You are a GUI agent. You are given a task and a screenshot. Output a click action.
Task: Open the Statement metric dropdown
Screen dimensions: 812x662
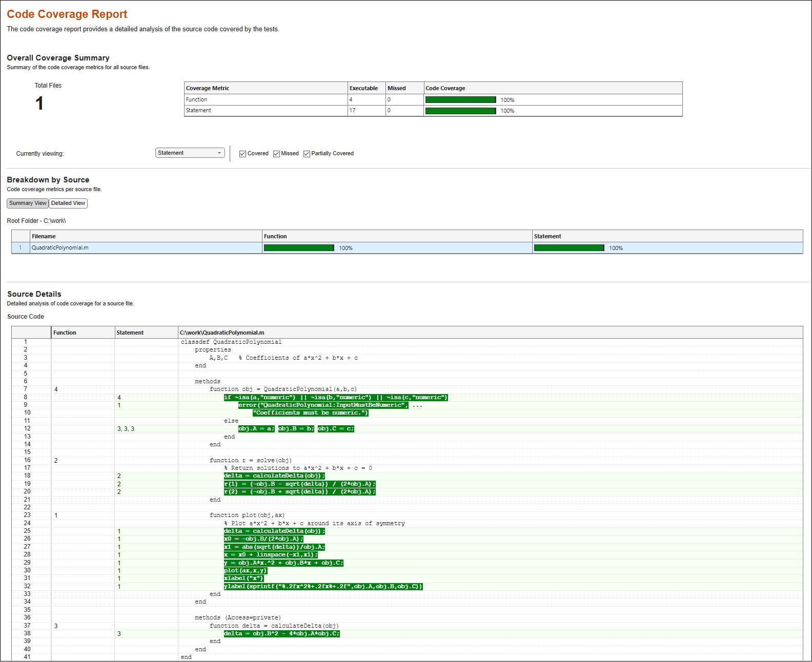coord(190,153)
